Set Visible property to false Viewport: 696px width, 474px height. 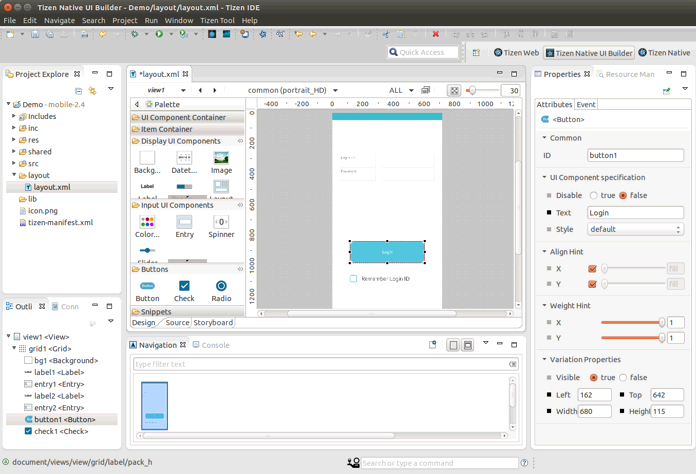[x=623, y=378]
